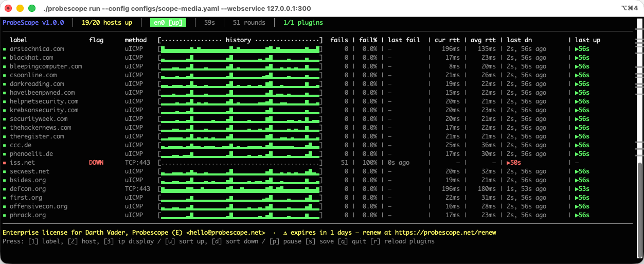
Task: Select the secwest.net host label
Action: (x=30, y=171)
